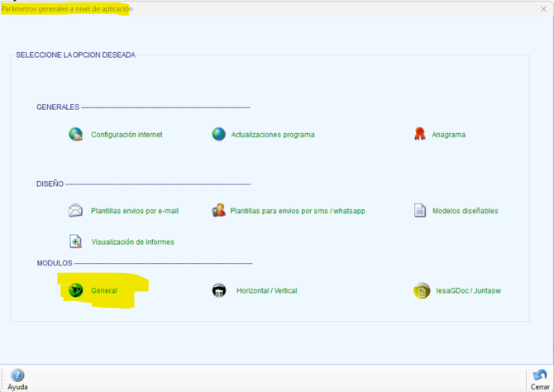Open the Actualizaciones programa label
The height and width of the screenshot is (392, 554).
coord(273,135)
